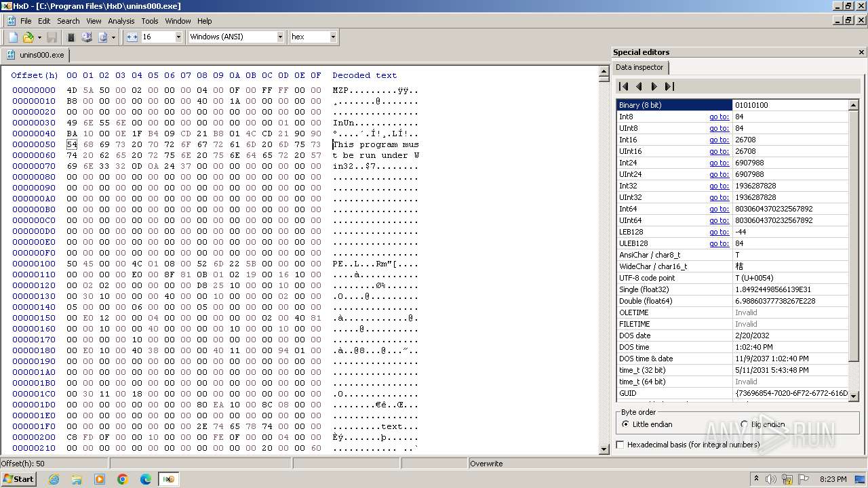Click the DOS date value 2/20/2032
The width and height of the screenshot is (868, 488).
coord(790,335)
